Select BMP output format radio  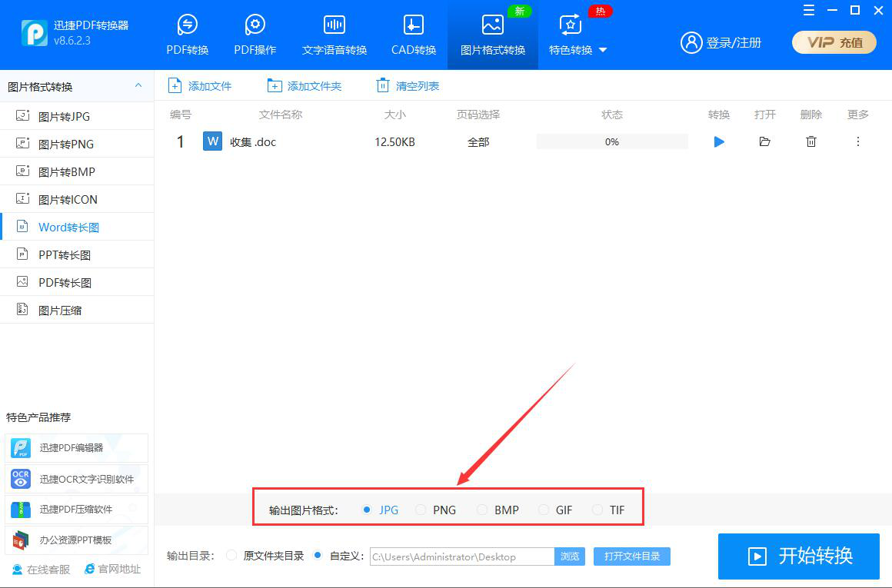[482, 510]
